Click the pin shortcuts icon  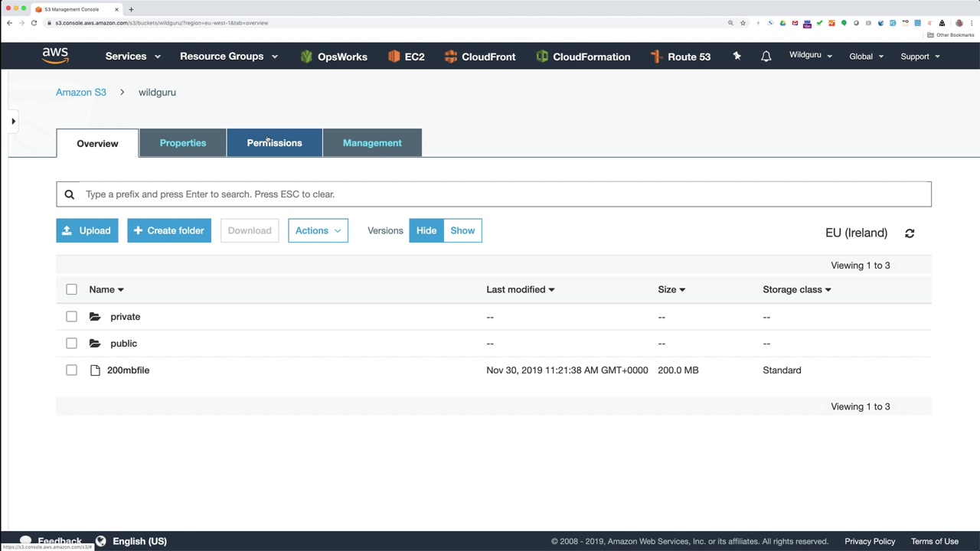(x=737, y=56)
